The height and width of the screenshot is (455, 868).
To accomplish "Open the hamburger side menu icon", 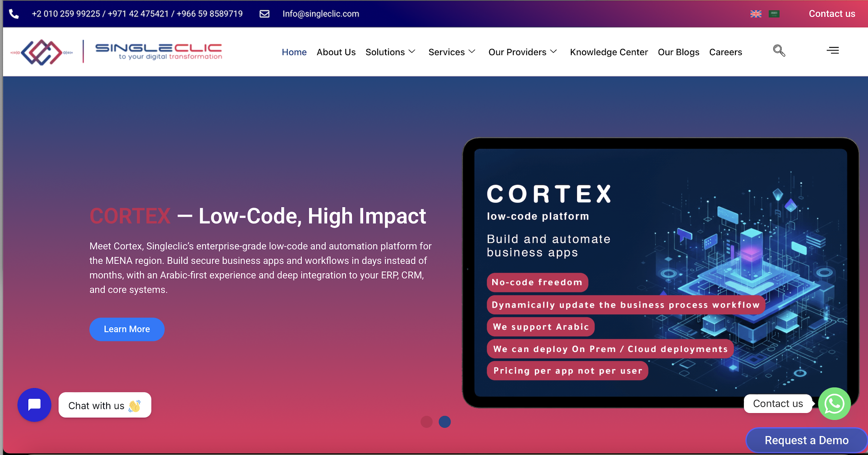I will (x=832, y=50).
